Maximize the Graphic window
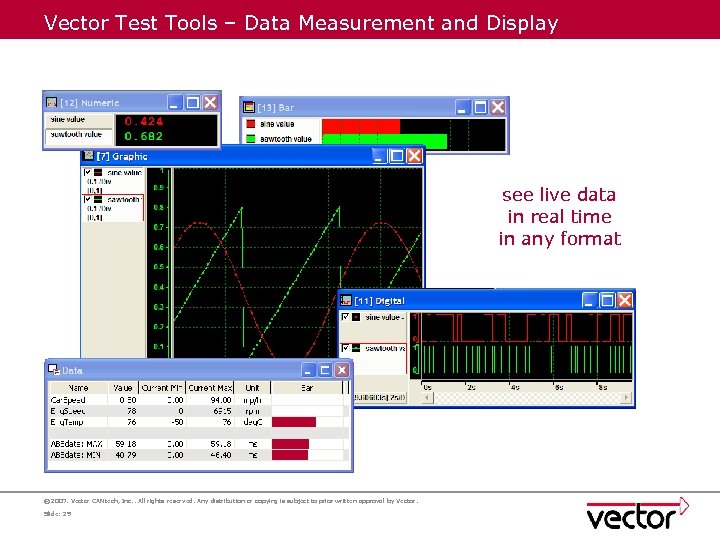 click(x=396, y=156)
